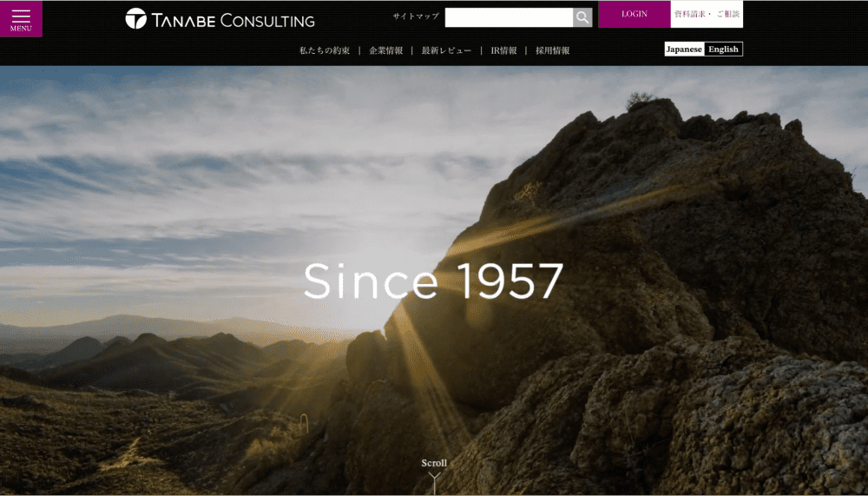Open the IR情報 section

503,50
